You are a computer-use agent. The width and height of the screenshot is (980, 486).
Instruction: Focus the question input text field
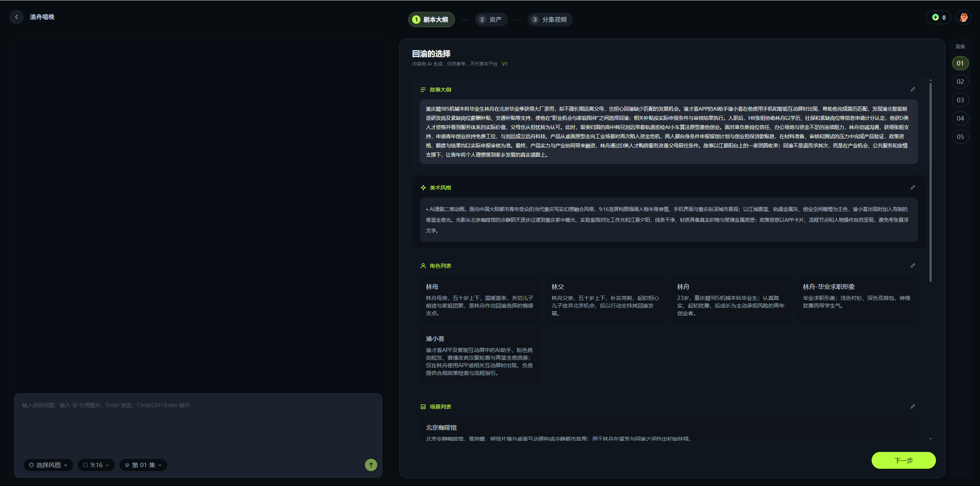pyautogui.click(x=198, y=424)
